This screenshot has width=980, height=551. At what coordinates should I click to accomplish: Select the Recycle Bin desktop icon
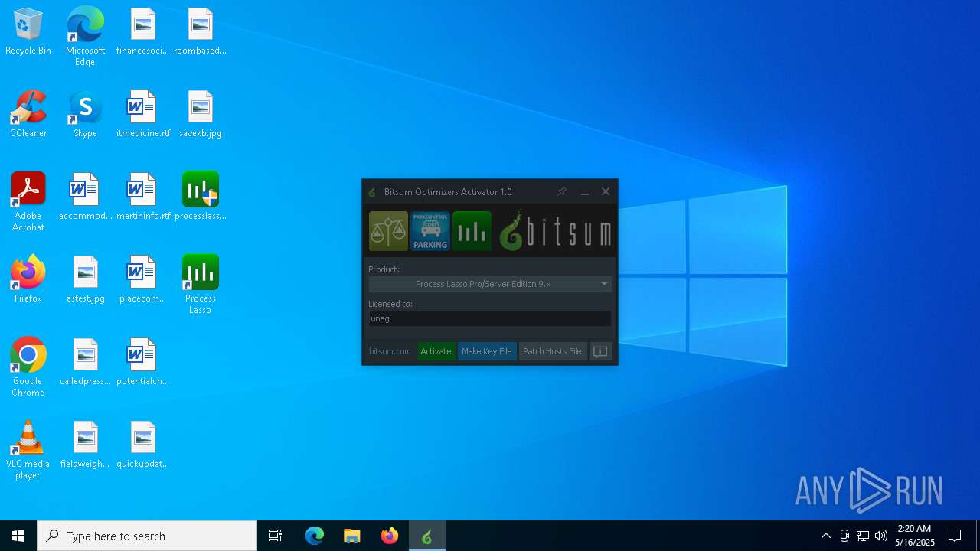(28, 32)
